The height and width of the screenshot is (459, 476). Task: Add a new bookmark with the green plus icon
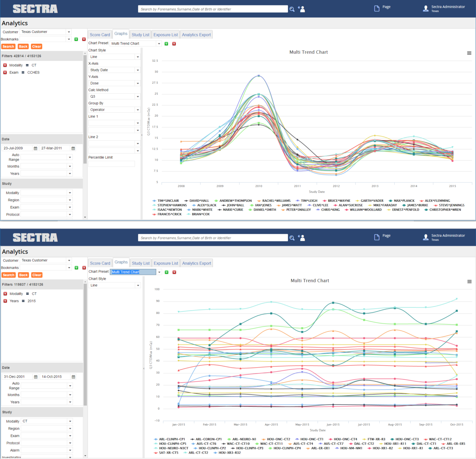tap(76, 39)
